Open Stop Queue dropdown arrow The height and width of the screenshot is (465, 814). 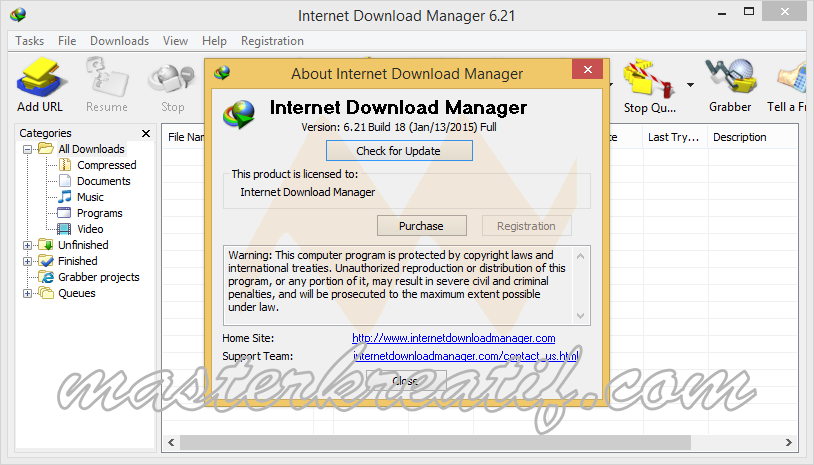[x=690, y=85]
